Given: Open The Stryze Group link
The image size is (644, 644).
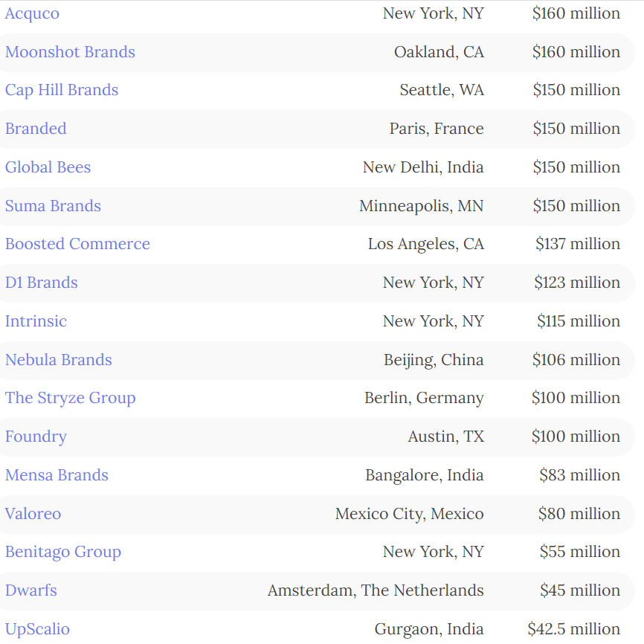Looking at the screenshot, I should 71,398.
